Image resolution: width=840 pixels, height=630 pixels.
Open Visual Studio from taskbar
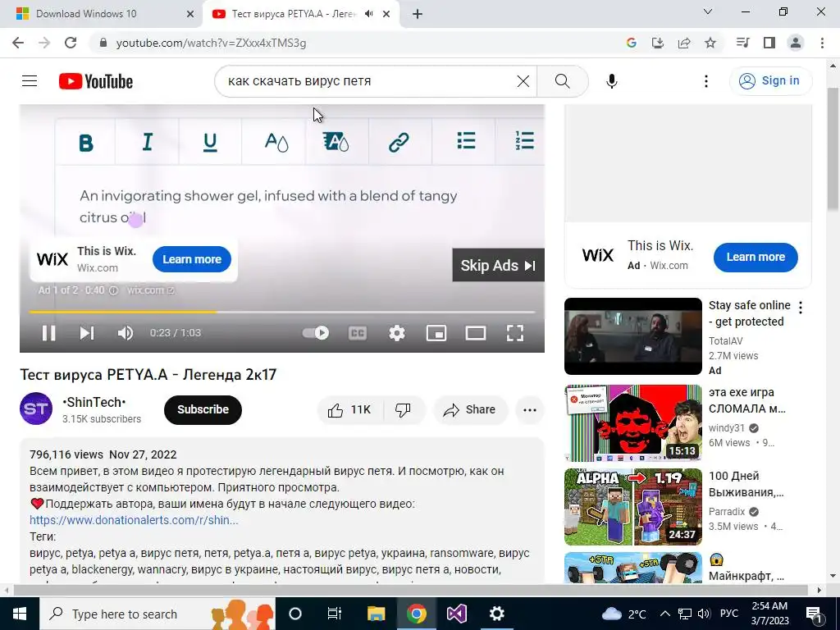click(x=456, y=614)
